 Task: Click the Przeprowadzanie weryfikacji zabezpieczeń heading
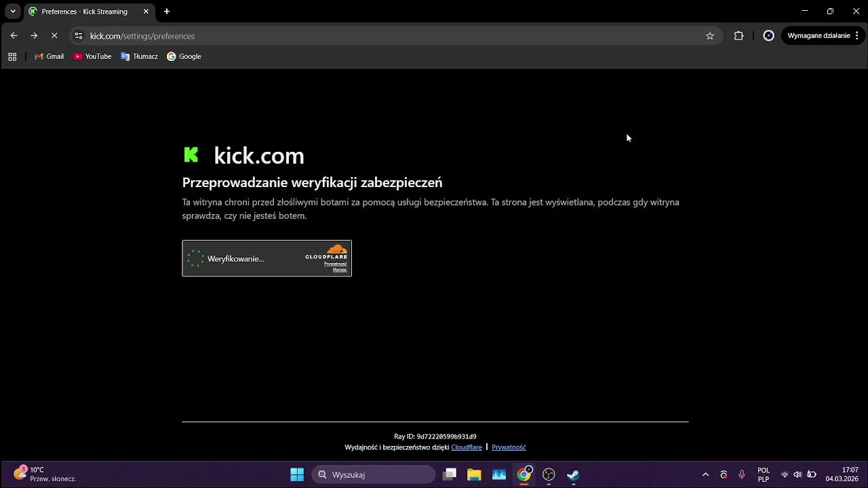tap(312, 182)
